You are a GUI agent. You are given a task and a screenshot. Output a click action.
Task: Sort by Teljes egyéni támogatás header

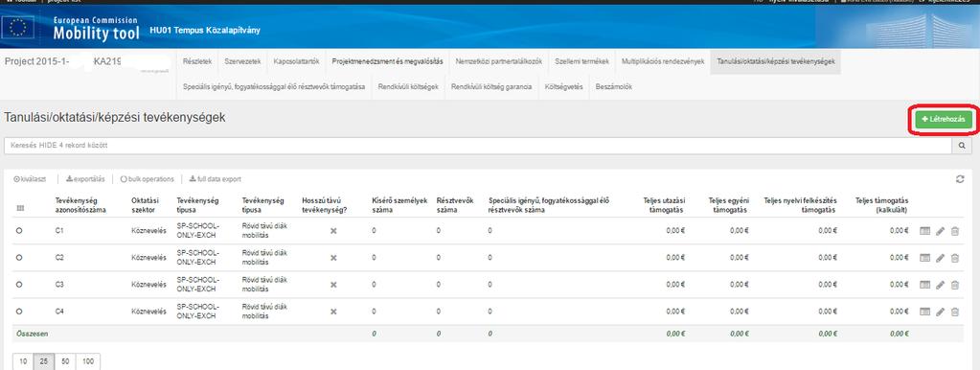(x=728, y=205)
